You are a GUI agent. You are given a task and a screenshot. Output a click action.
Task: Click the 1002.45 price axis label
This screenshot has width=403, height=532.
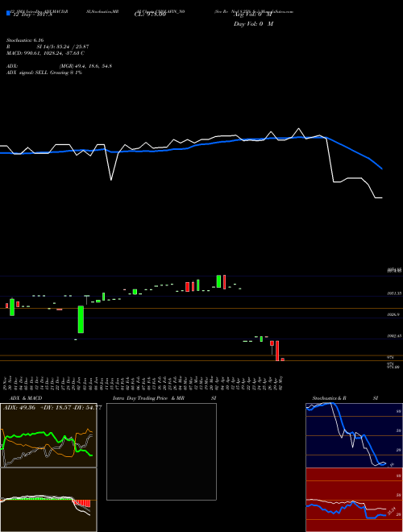(395, 336)
